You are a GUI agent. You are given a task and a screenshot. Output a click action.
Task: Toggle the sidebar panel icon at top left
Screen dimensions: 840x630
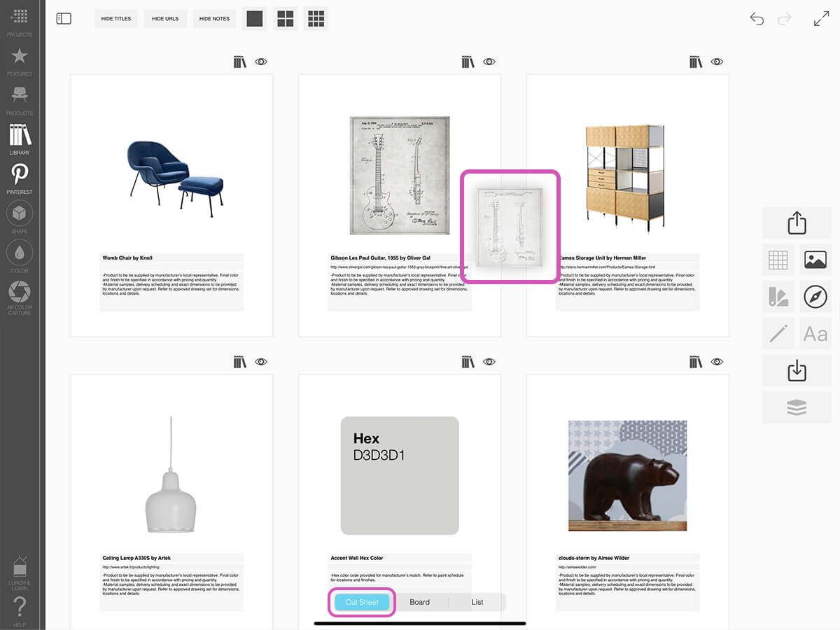pos(64,19)
